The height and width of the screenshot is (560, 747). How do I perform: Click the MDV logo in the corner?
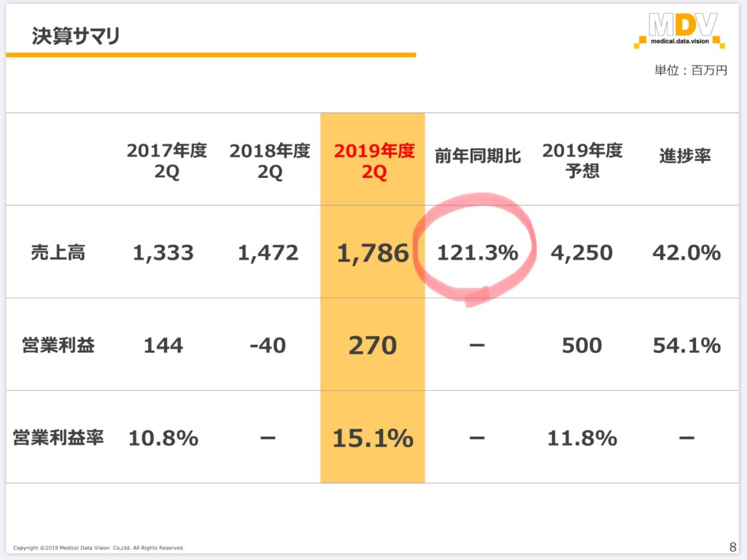point(679,31)
